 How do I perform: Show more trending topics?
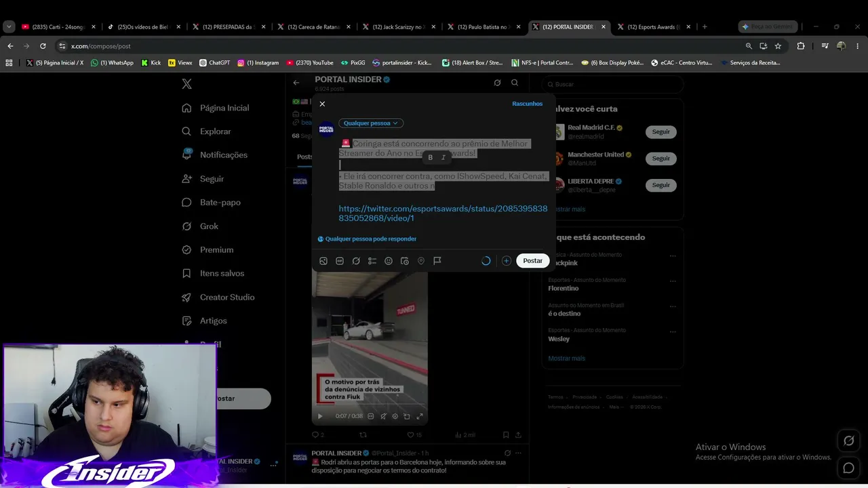click(566, 359)
